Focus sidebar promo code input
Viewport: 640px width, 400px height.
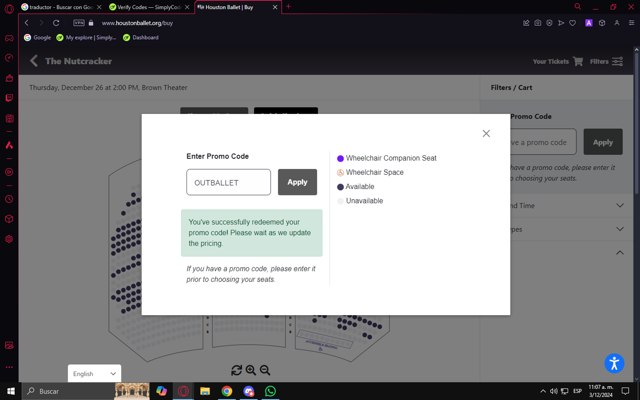coord(543,142)
